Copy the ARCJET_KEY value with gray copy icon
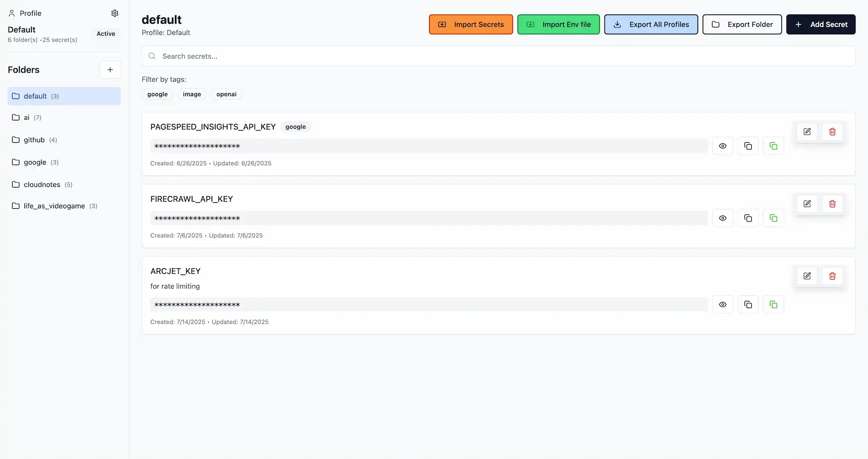The width and height of the screenshot is (868, 459). [x=748, y=304]
